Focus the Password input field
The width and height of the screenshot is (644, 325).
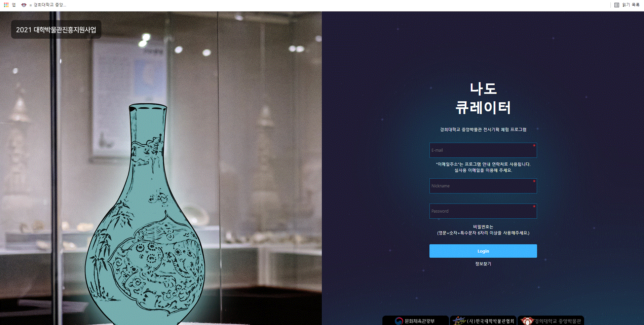(483, 211)
